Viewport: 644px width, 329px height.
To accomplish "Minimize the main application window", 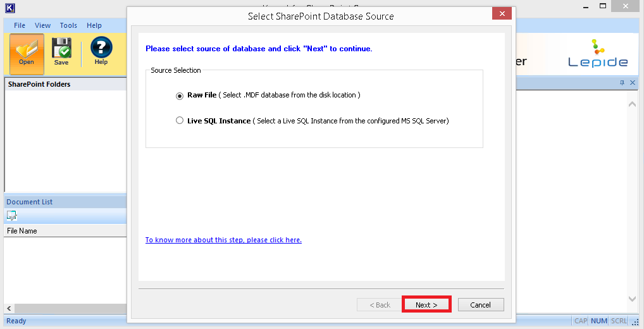I will 586,6.
